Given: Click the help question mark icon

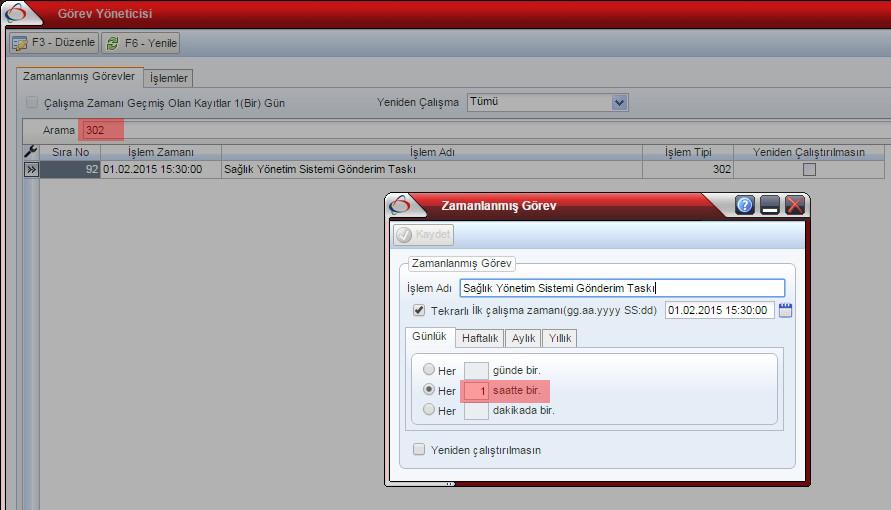Looking at the screenshot, I should click(744, 205).
